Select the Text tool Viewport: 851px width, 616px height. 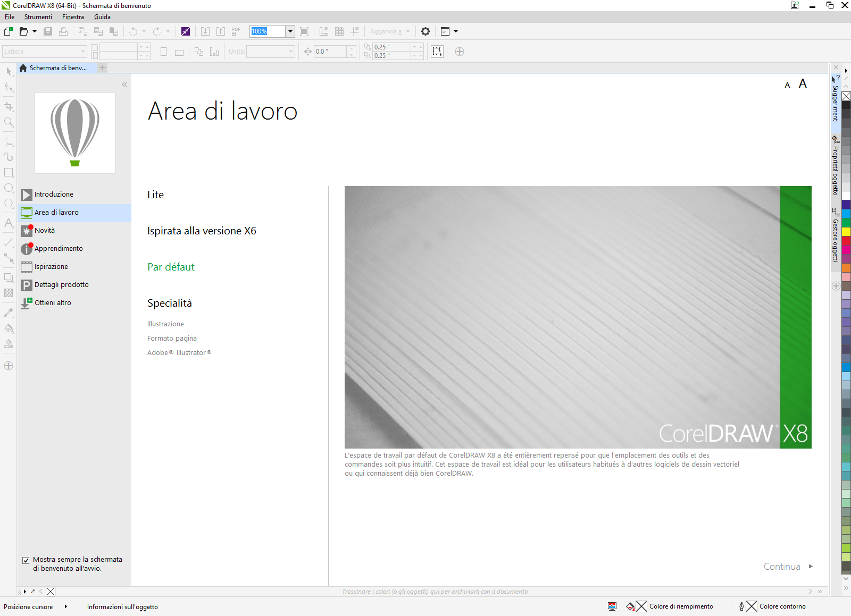point(9,223)
